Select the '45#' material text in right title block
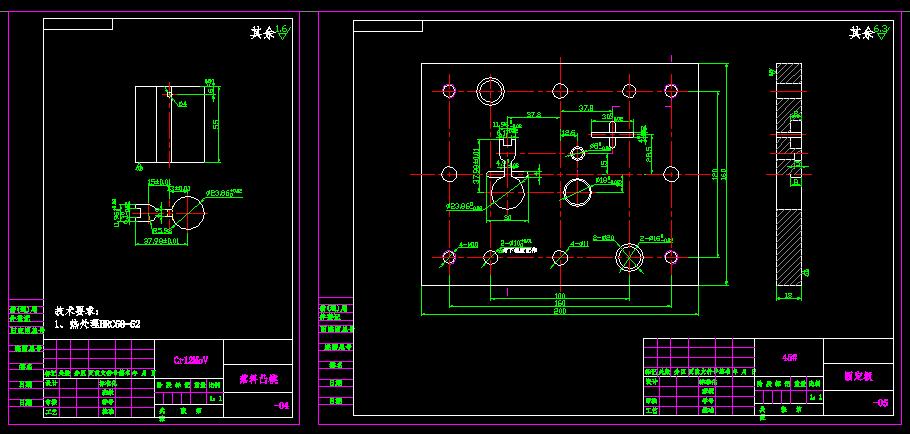Screen dimensions: 910x434 click(791, 358)
